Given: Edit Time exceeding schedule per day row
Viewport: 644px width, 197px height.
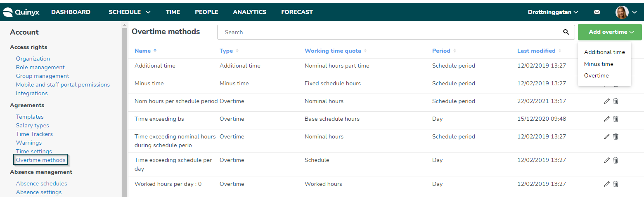Looking at the screenshot, I should click(606, 160).
